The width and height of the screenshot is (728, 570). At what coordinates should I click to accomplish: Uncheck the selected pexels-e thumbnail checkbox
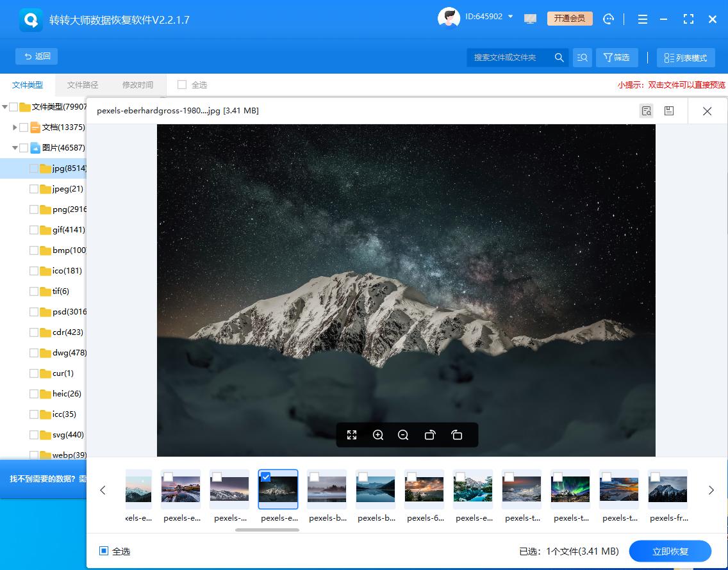click(x=265, y=476)
